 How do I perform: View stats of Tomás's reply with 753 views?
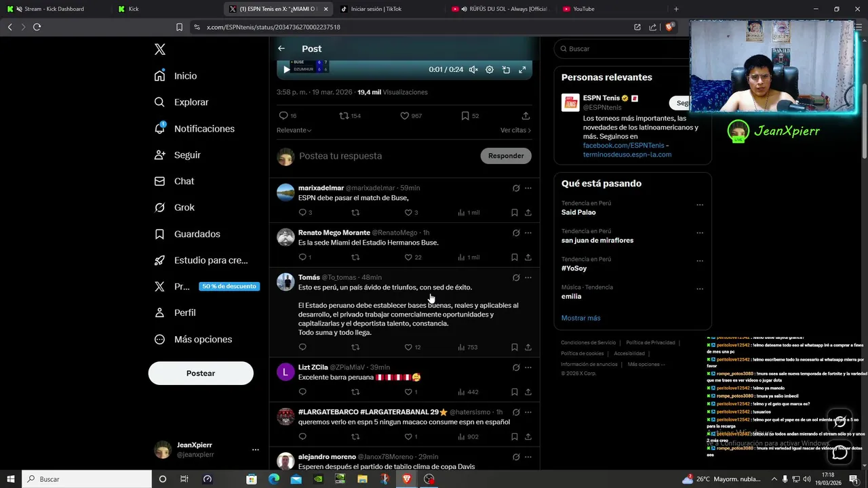[467, 347]
